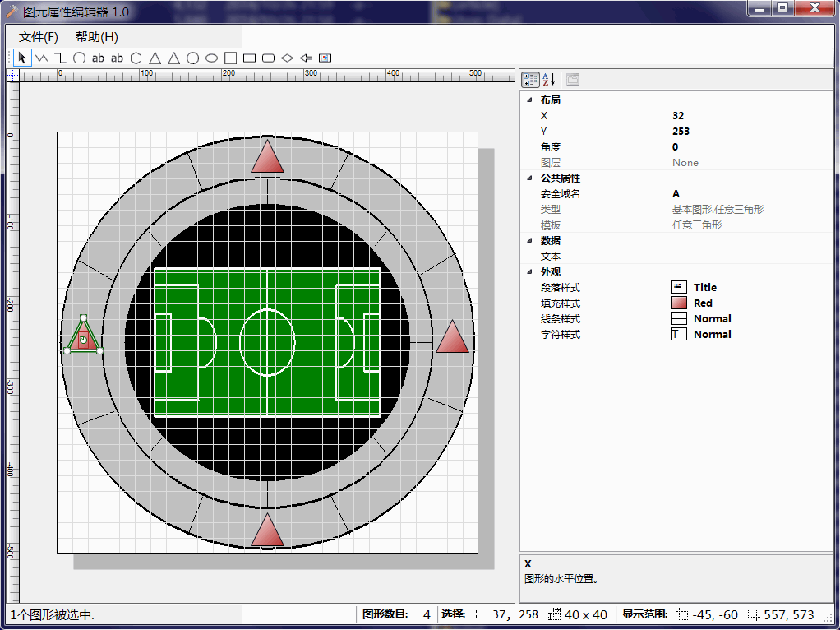Viewport: 840px width, 630px height.
Task: Select the arrow pointer tool
Action: [22, 58]
